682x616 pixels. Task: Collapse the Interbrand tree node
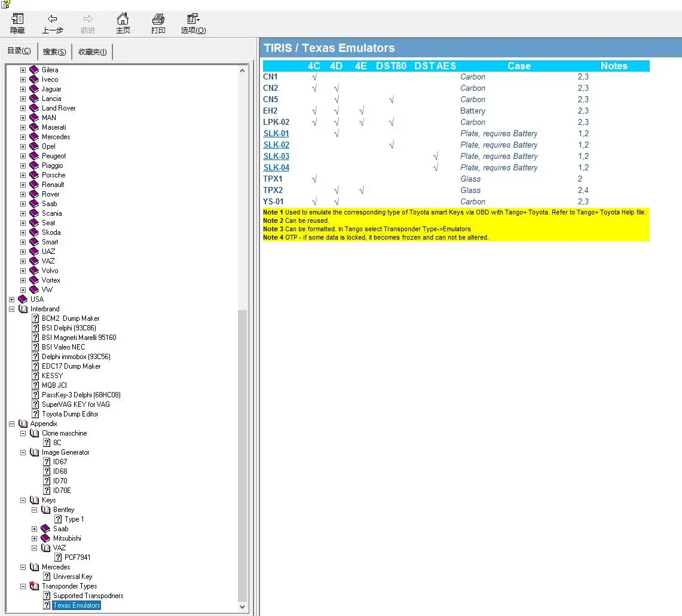coord(12,309)
